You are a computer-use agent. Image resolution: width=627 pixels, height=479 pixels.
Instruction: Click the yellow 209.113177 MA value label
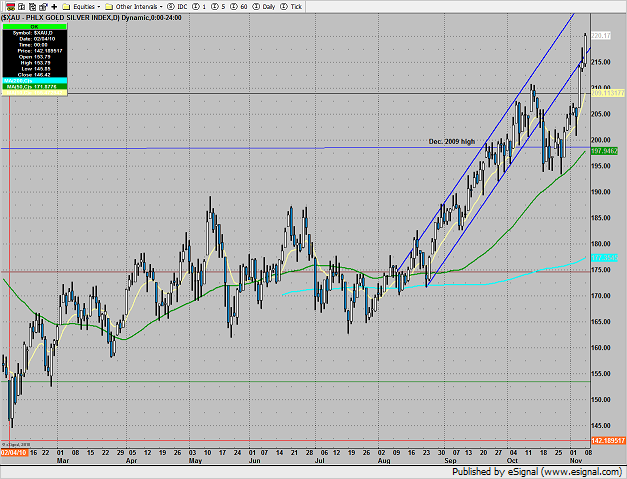pos(608,93)
